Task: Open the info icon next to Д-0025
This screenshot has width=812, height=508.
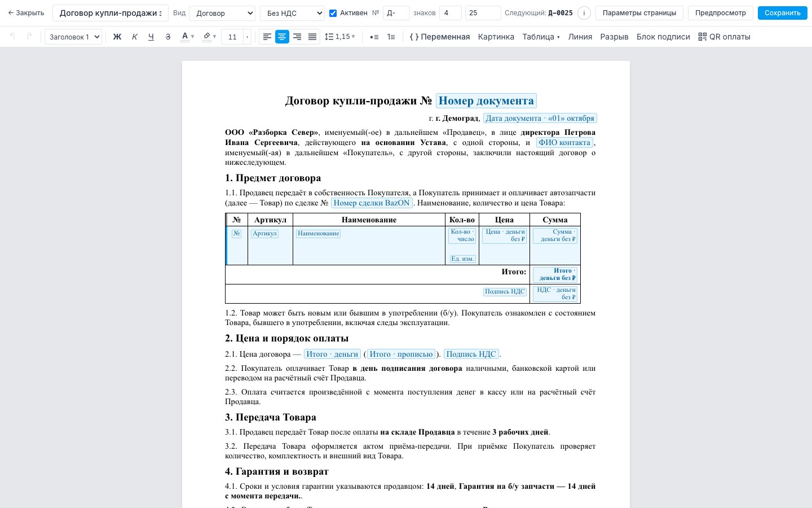Action: coord(584,13)
